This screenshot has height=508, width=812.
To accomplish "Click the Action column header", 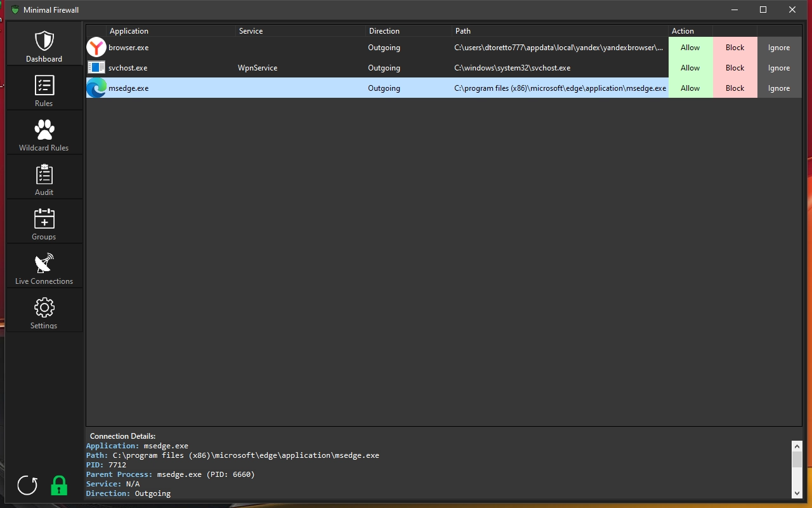I will pos(690,30).
